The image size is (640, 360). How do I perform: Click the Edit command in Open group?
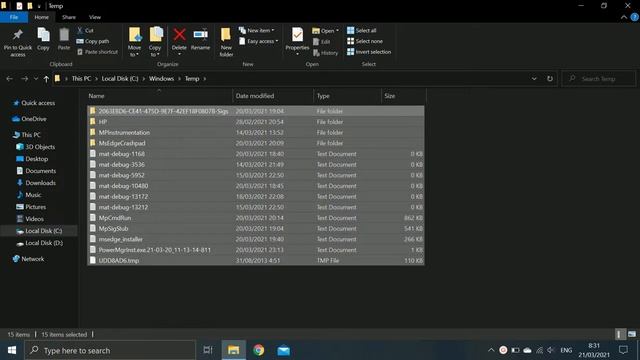coord(322,42)
